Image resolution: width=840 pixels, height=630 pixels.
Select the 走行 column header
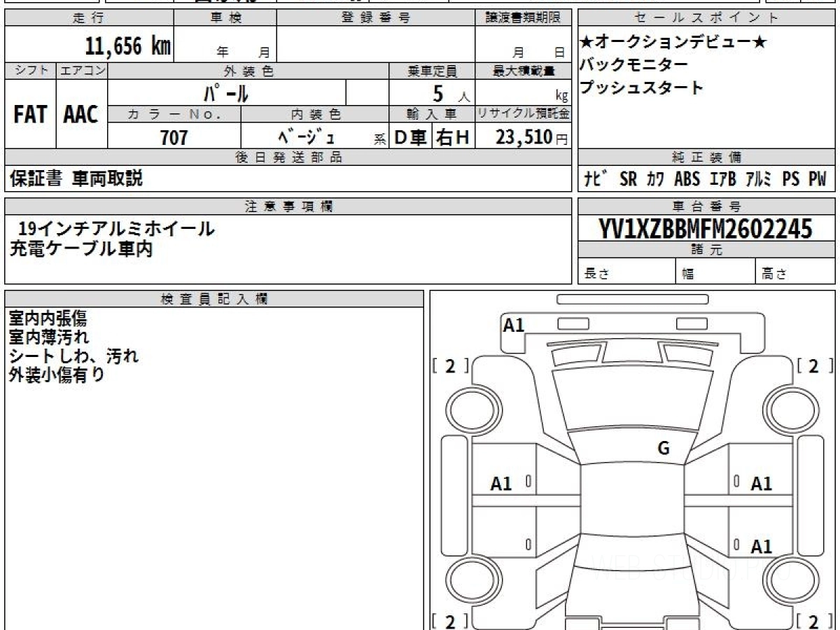click(89, 18)
